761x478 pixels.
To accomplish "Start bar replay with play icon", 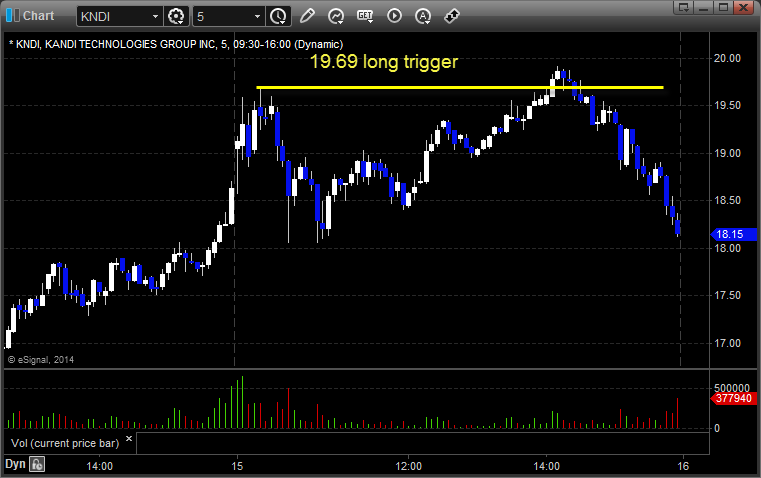I will coord(394,16).
